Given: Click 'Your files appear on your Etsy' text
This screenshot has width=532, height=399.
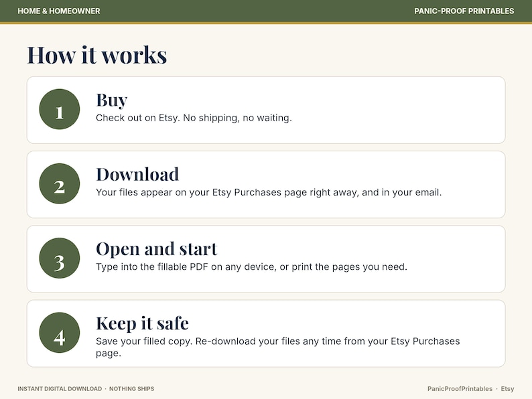Looking at the screenshot, I should coord(269,193).
